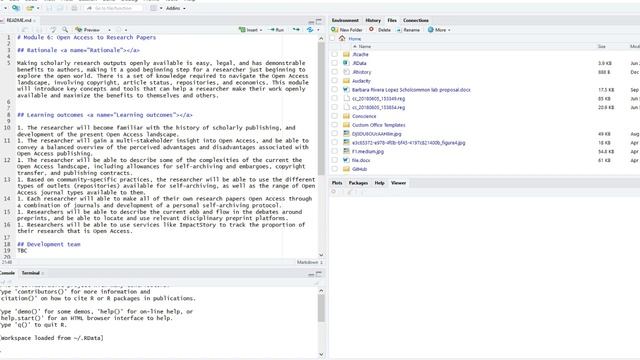Click the open file folder icon
640x360 pixels.
pyautogui.click(x=30, y=8)
